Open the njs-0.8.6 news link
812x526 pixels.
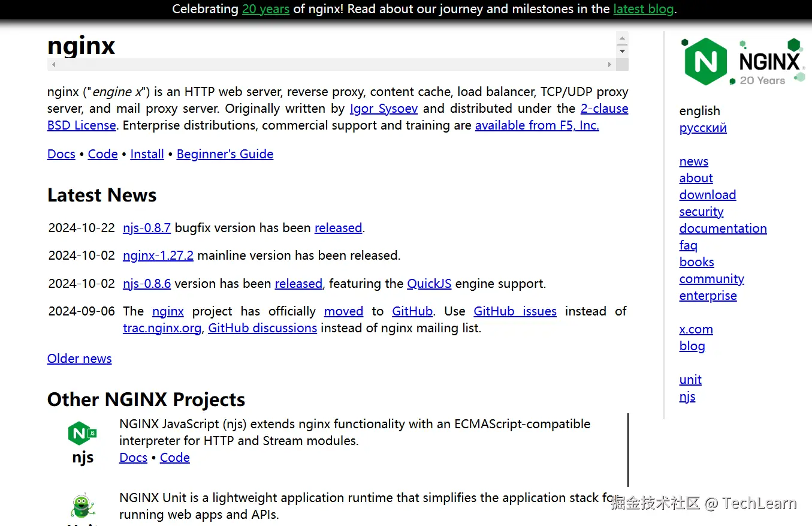147,284
